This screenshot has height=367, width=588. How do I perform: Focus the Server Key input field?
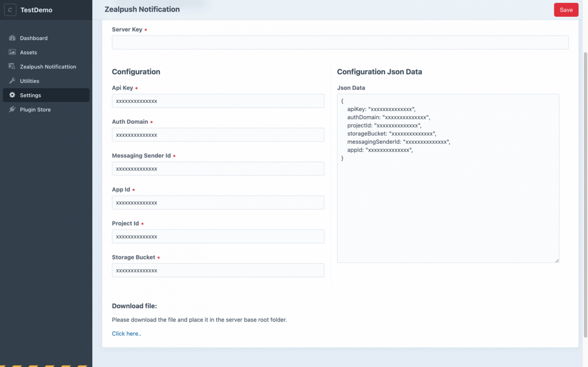(340, 43)
